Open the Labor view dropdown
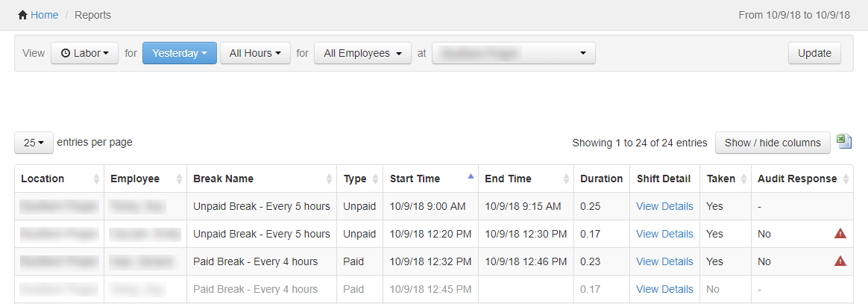Viewport: 868px width, 304px height. 84,53
